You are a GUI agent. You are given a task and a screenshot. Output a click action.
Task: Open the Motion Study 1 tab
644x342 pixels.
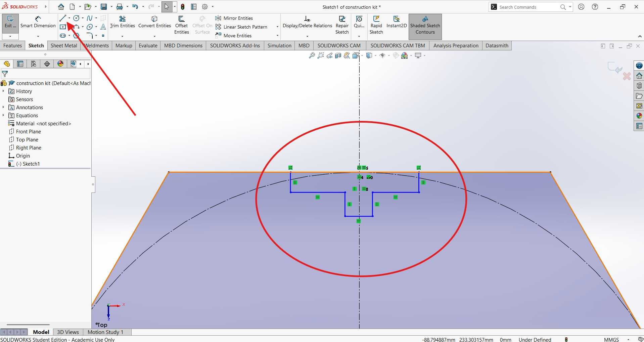click(x=105, y=332)
